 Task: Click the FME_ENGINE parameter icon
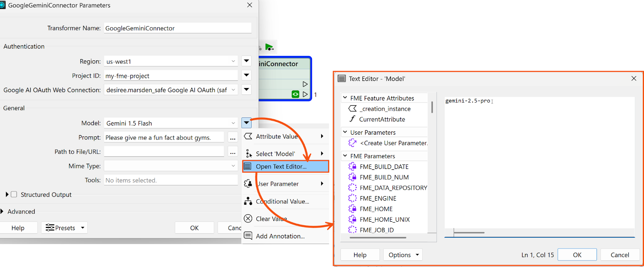[x=353, y=198]
